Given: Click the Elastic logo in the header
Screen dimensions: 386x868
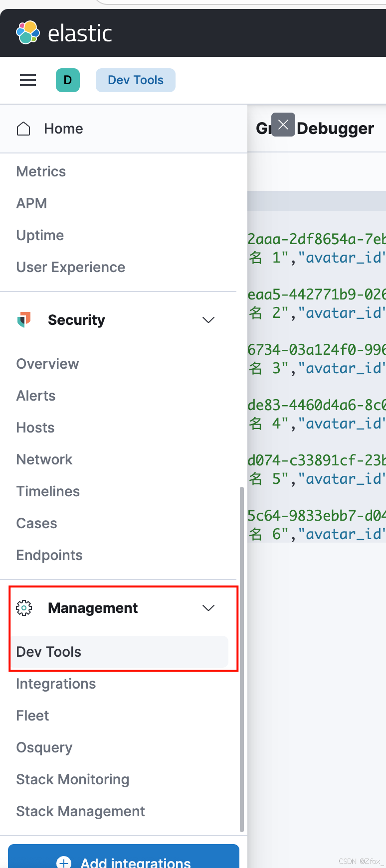Looking at the screenshot, I should pos(63,33).
